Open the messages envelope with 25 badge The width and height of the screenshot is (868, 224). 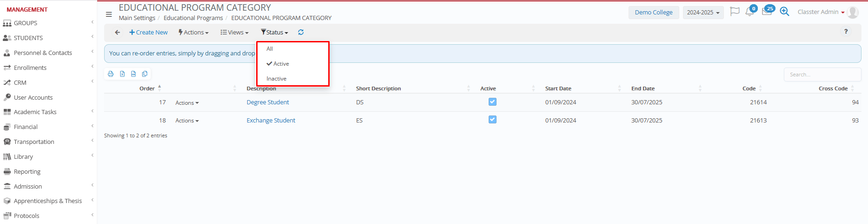click(x=767, y=12)
